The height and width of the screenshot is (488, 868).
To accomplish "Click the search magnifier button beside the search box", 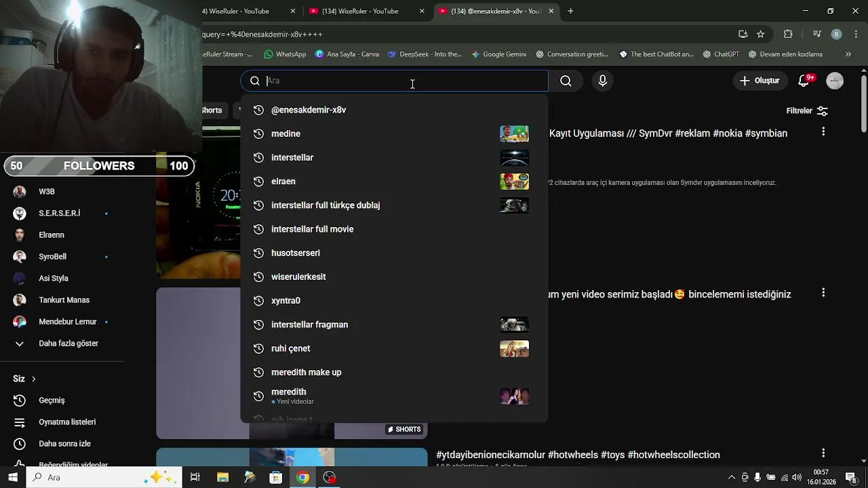I will 566,81.
